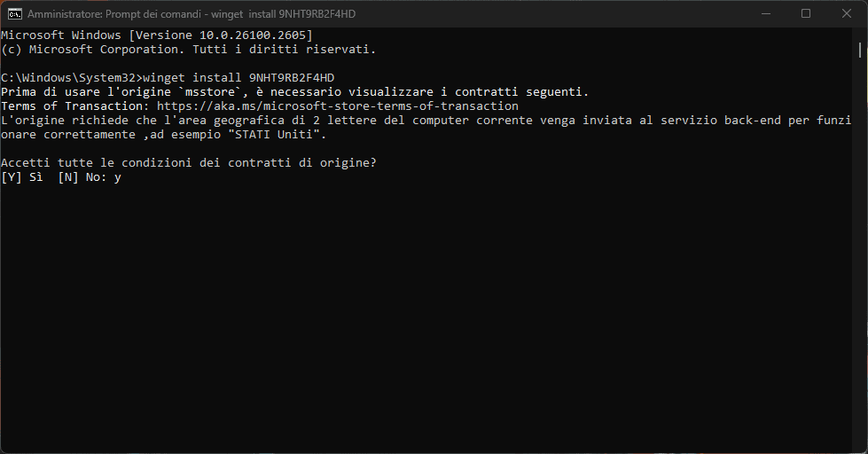Click the package ID 9NHT9RB2F4HD on the command line

click(x=291, y=78)
